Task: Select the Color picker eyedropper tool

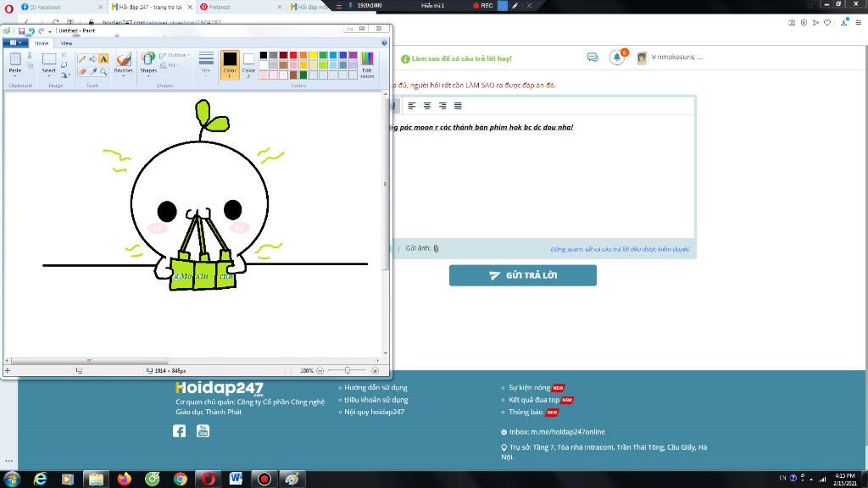Action: click(92, 71)
